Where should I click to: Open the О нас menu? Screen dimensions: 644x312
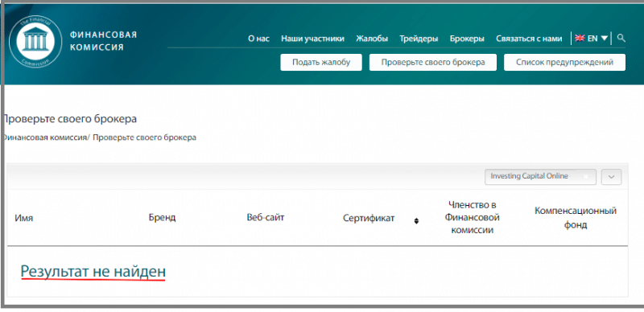tap(258, 39)
